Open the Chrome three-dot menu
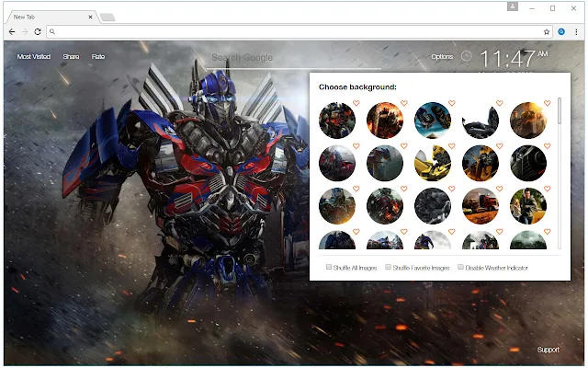The image size is (588, 368). [576, 32]
